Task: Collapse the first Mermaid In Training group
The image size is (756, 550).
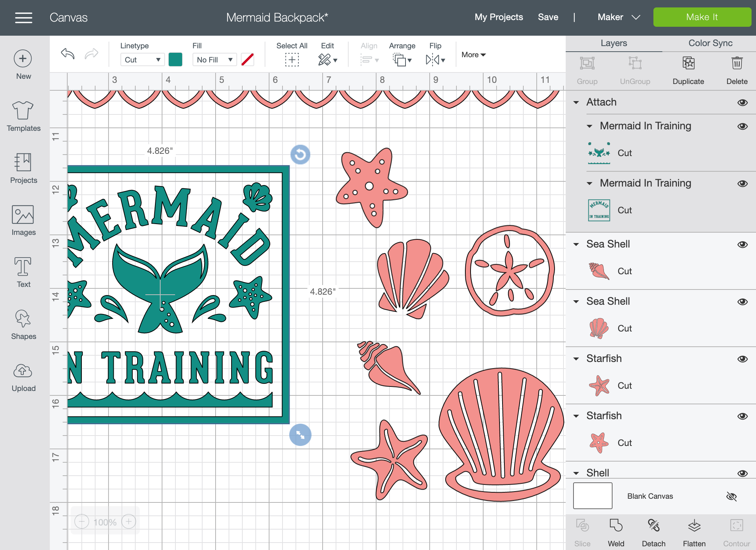Action: point(589,126)
